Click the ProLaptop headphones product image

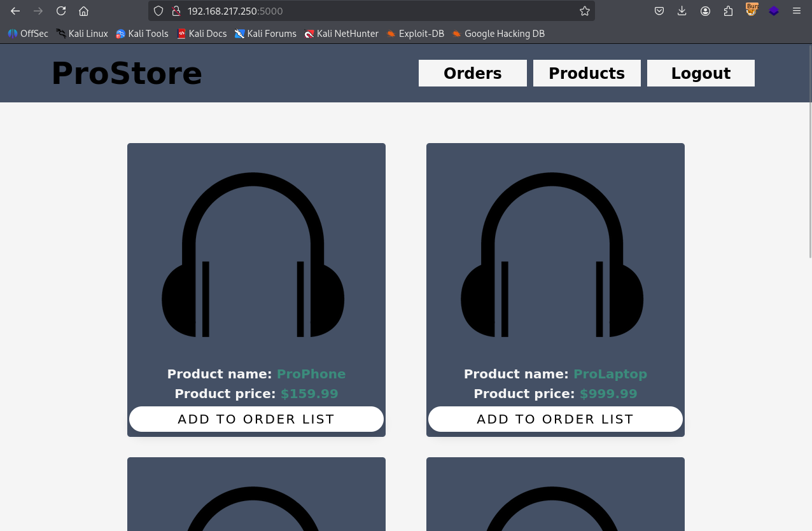(552, 254)
